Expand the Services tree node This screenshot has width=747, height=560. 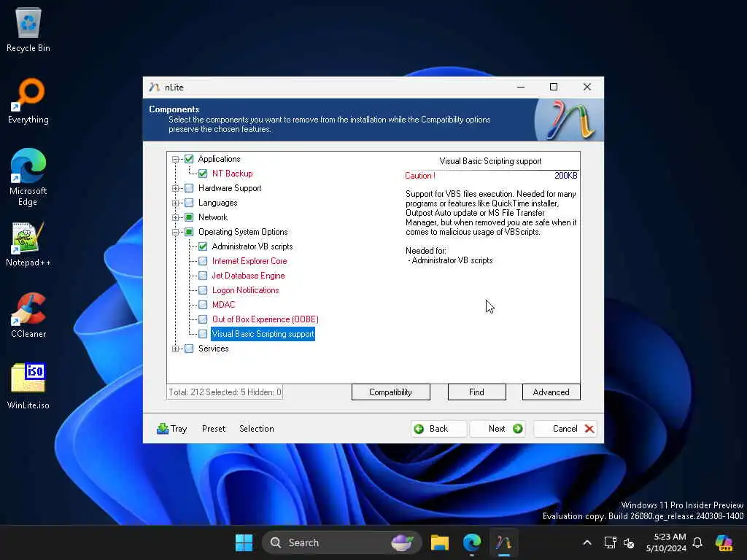click(175, 349)
